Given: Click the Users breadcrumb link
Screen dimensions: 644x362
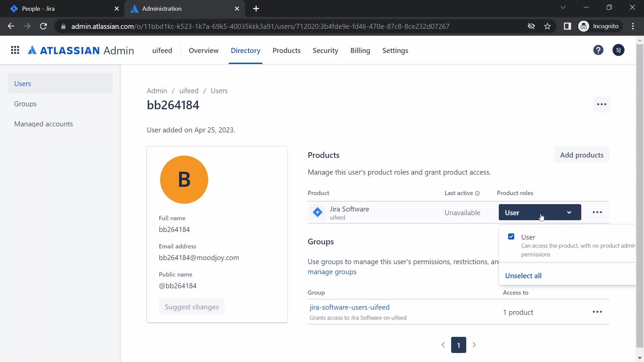Looking at the screenshot, I should pyautogui.click(x=219, y=90).
